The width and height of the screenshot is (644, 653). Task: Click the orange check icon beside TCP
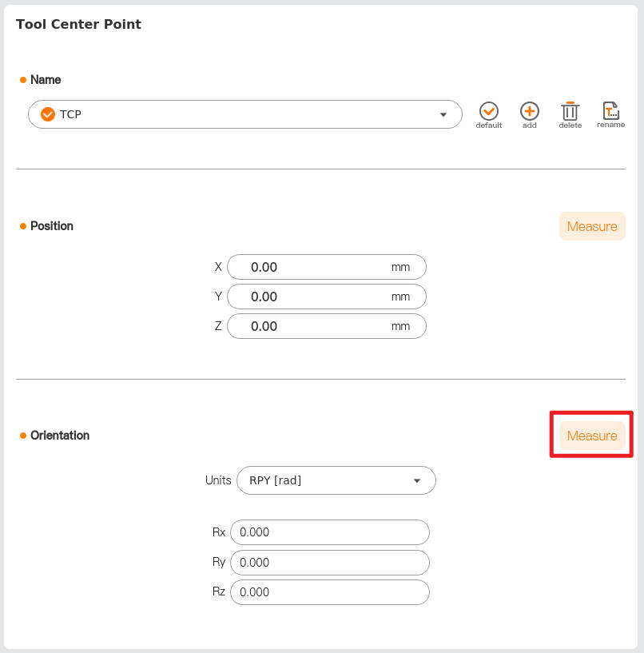(x=48, y=114)
